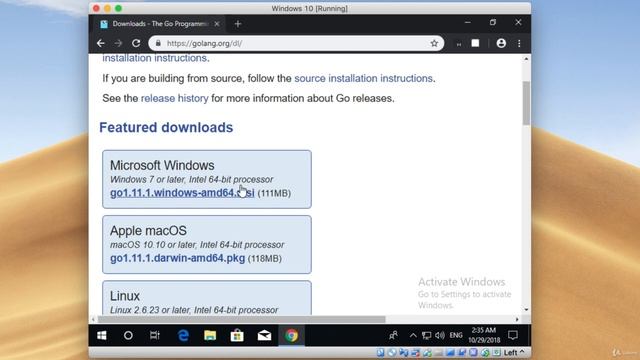This screenshot has width=640, height=360.
Task: Click the Left host key indicator
Action: pos(514,352)
